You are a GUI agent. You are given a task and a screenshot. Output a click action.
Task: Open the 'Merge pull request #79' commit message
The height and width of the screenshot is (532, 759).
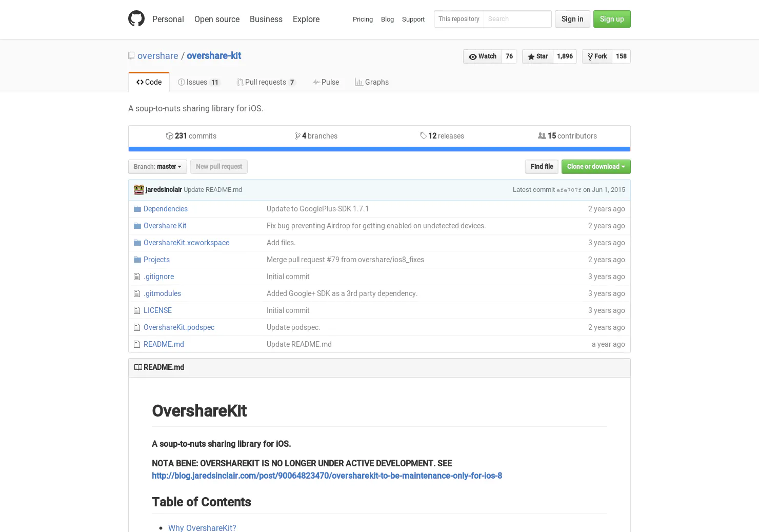pyautogui.click(x=345, y=260)
